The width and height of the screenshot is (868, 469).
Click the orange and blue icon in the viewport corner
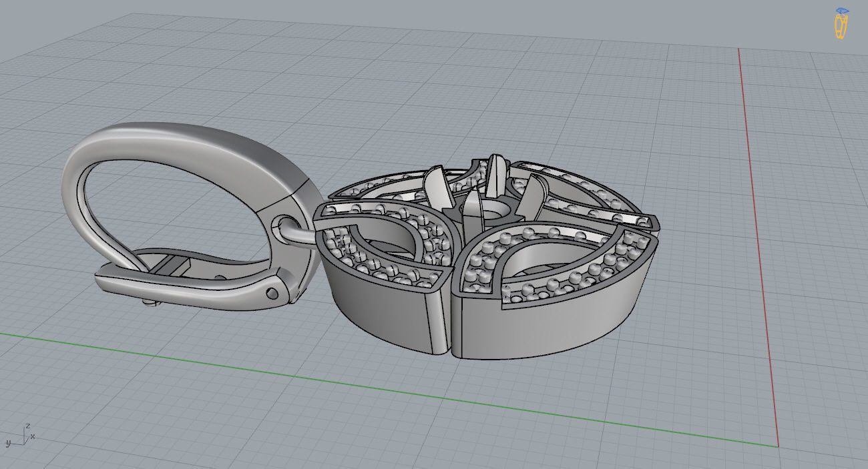coord(842,23)
